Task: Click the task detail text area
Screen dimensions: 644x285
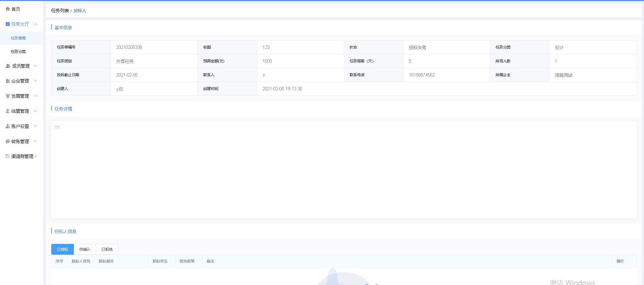Action: click(x=344, y=169)
